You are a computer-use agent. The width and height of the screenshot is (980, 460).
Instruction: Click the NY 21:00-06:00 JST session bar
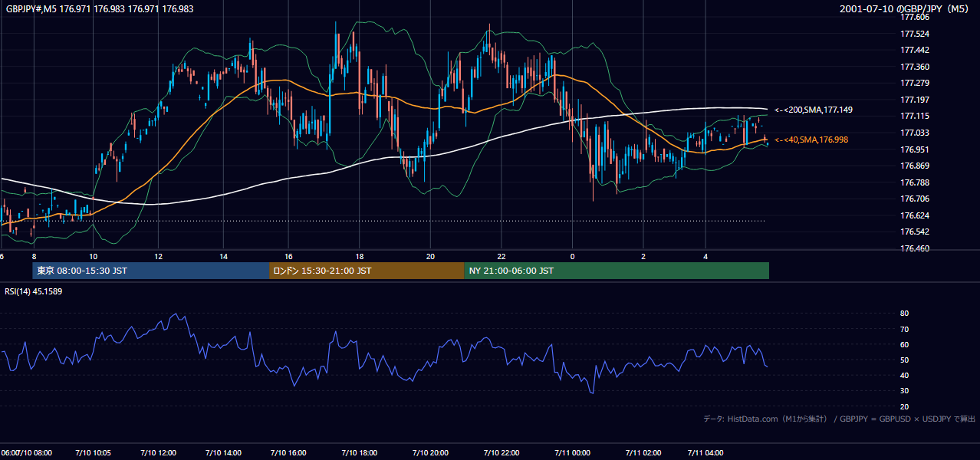point(617,271)
